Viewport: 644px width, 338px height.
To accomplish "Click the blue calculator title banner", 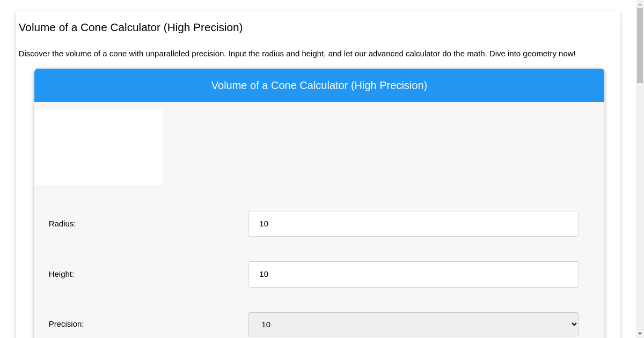I will click(319, 85).
